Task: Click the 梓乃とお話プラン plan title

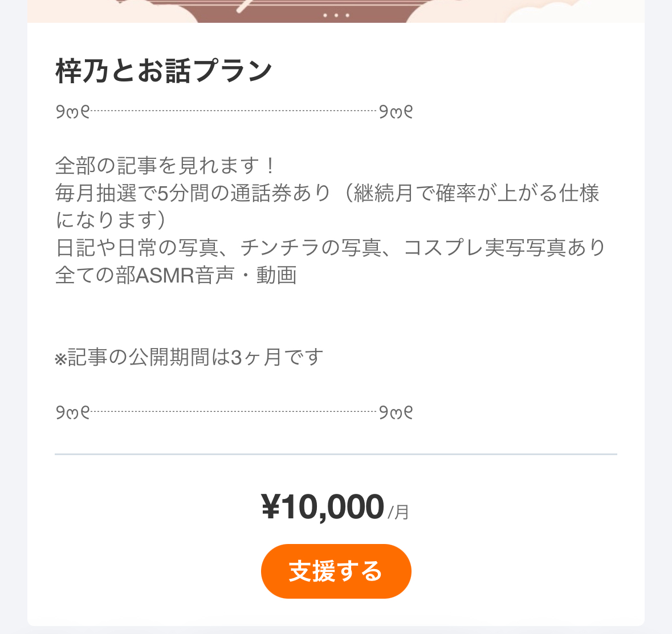Action: click(x=164, y=71)
